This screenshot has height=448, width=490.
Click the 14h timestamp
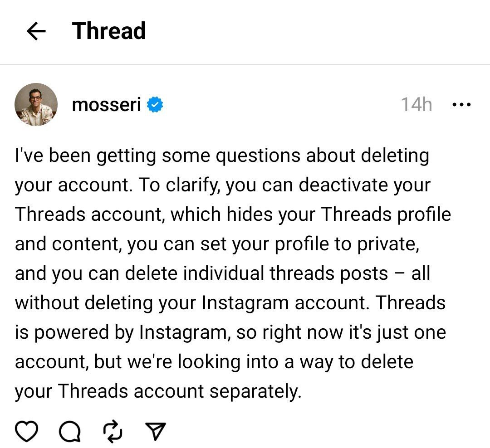[416, 105]
